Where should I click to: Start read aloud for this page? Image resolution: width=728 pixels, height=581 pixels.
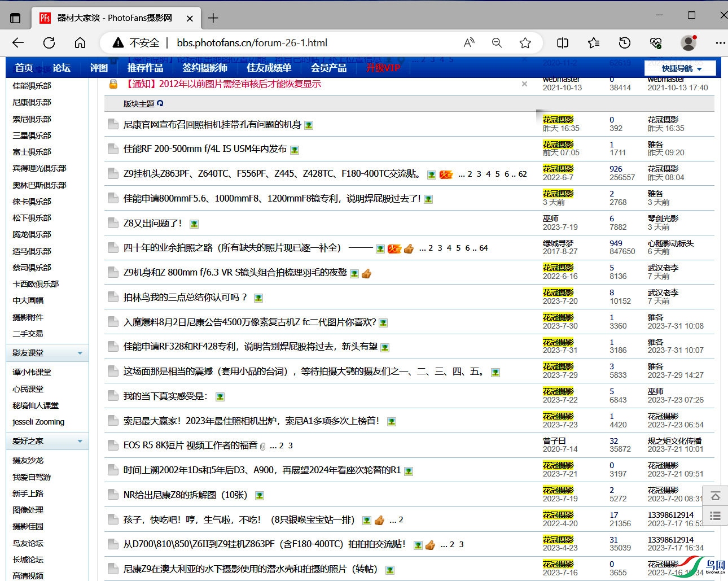coord(469,43)
